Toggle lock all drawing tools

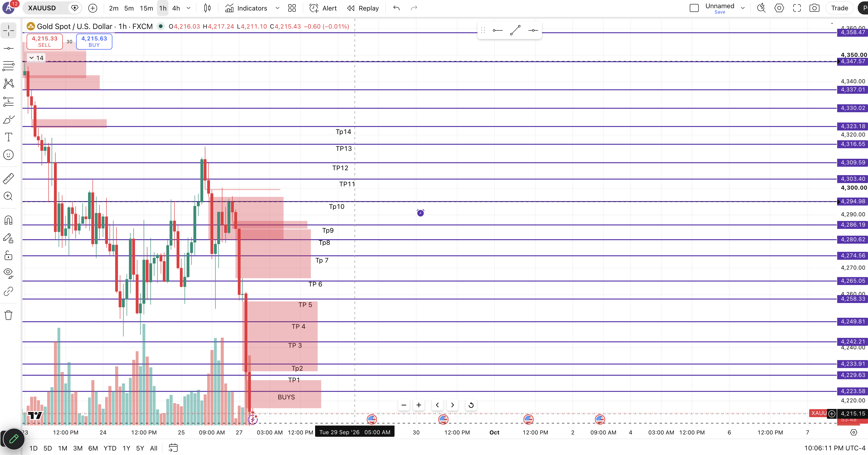(8, 256)
